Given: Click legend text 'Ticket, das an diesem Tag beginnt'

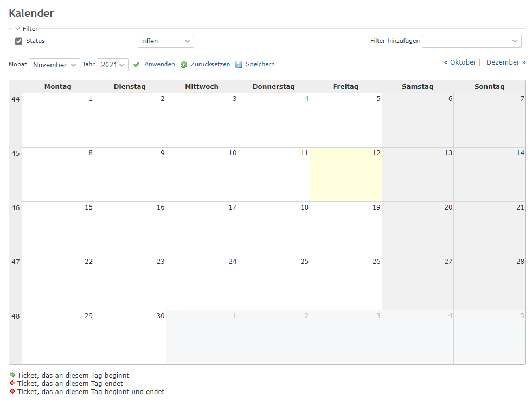Looking at the screenshot, I should (73, 376).
